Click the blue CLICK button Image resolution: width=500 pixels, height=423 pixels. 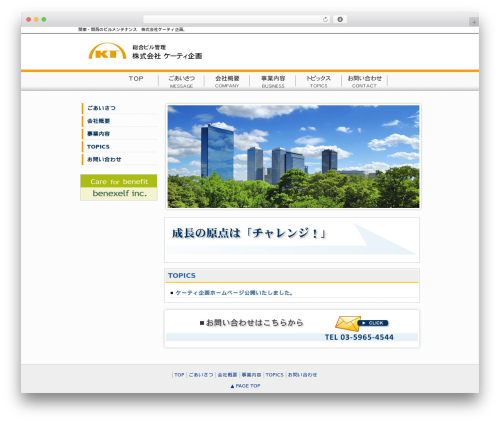[373, 323]
